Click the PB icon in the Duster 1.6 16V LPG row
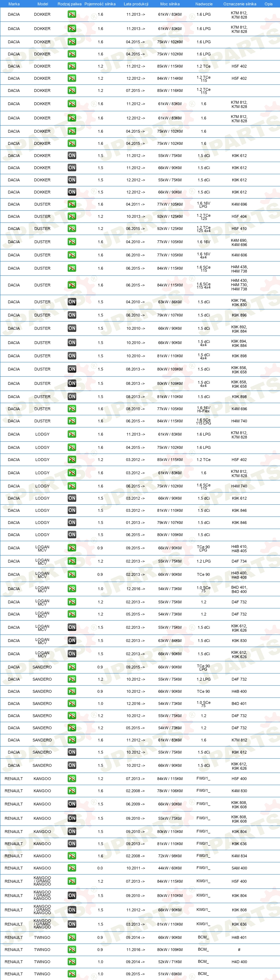Image resolution: width=280 pixels, height=980 pixels. pos(72,204)
